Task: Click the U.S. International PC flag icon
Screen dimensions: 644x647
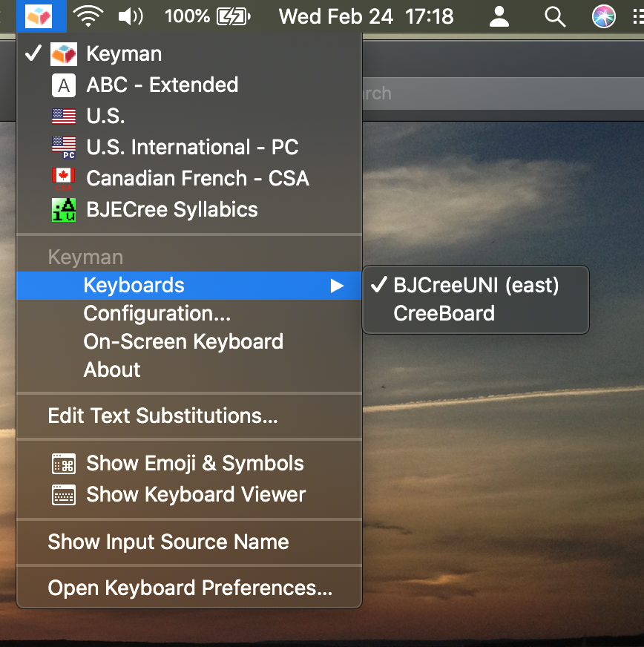Action: [x=63, y=147]
